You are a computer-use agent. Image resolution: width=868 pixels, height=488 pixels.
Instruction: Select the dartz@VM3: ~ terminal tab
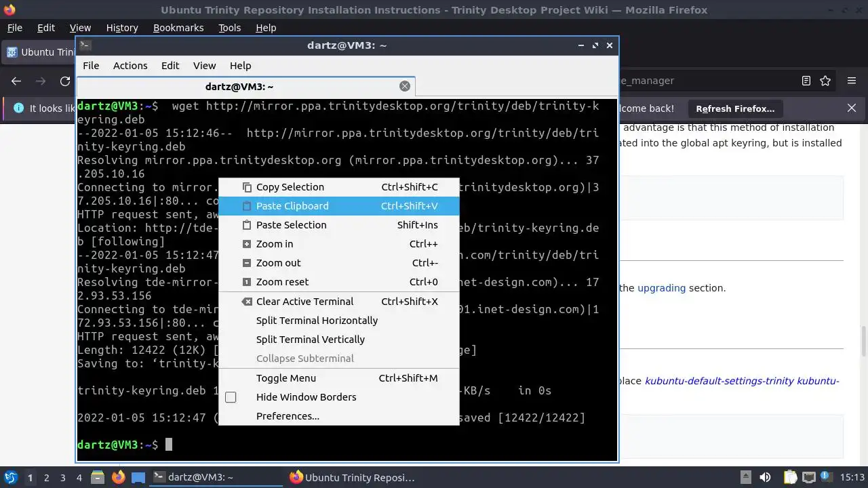coord(245,87)
